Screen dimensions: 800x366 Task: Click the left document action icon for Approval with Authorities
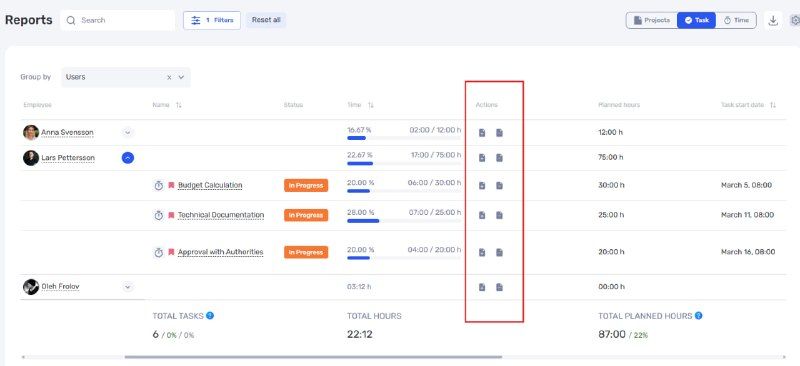(482, 252)
